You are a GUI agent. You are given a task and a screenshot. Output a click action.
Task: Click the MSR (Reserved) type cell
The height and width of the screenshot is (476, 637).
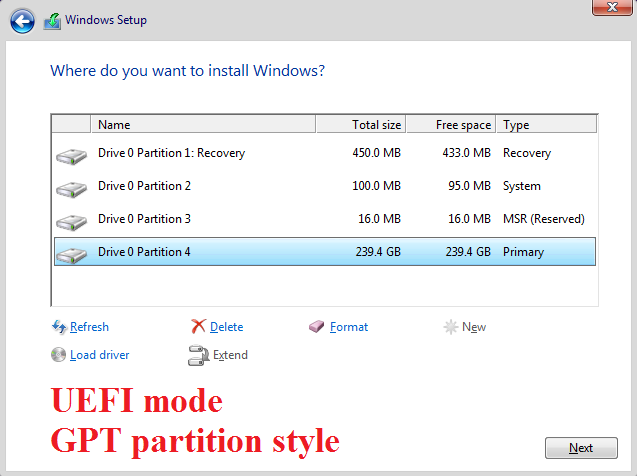(x=544, y=219)
